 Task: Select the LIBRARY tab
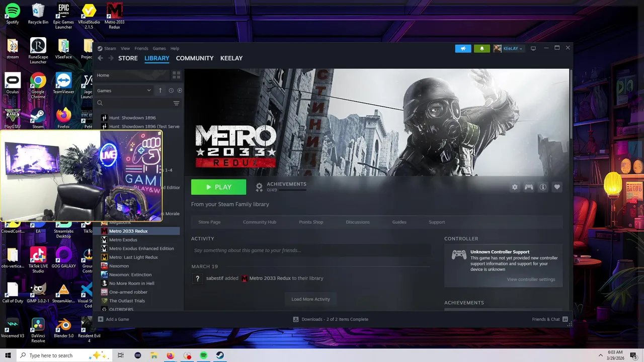pyautogui.click(x=157, y=58)
